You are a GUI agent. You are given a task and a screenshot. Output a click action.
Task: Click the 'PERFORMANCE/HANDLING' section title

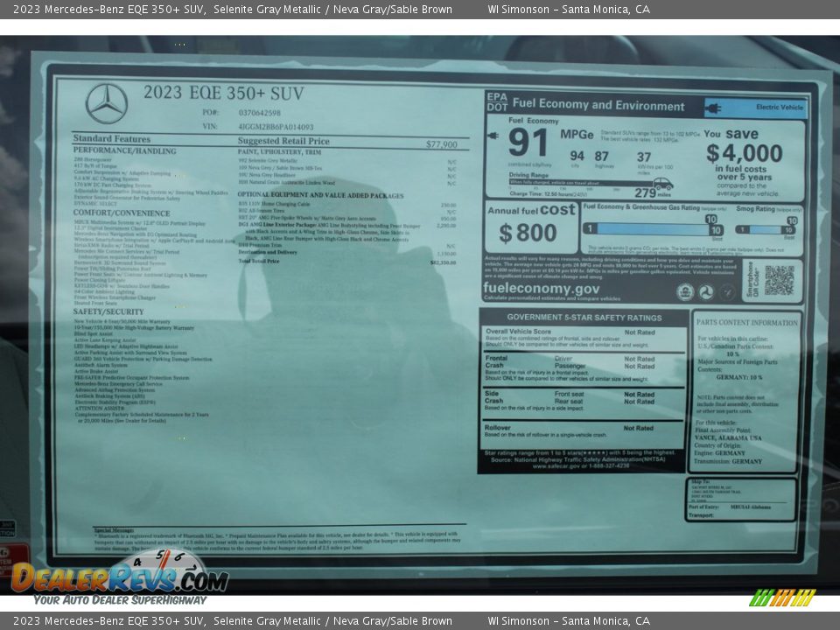[125, 151]
